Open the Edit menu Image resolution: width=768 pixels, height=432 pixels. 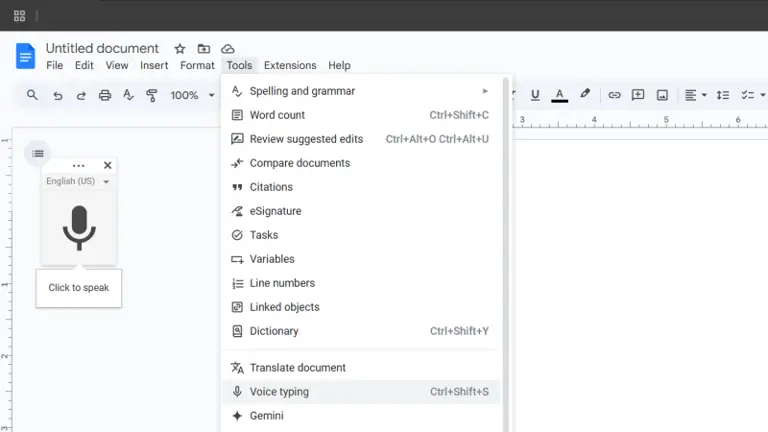[x=84, y=65]
